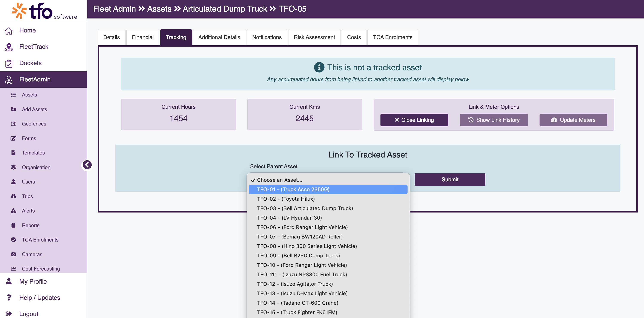Click the Current Kms value 2445
The height and width of the screenshot is (318, 644).
[x=305, y=118]
